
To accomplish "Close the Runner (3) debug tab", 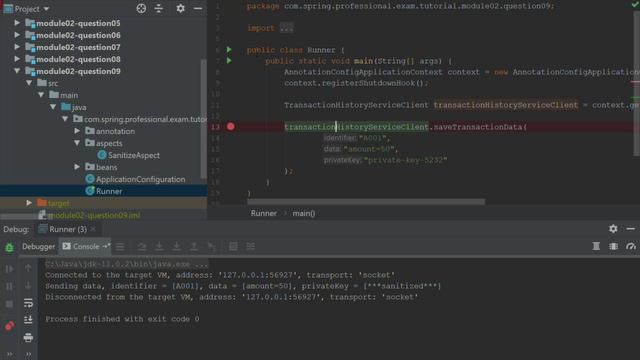I will tap(93, 229).
